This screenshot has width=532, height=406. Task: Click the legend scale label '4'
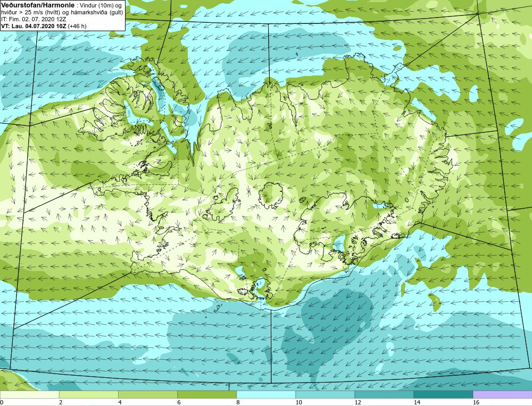click(120, 403)
